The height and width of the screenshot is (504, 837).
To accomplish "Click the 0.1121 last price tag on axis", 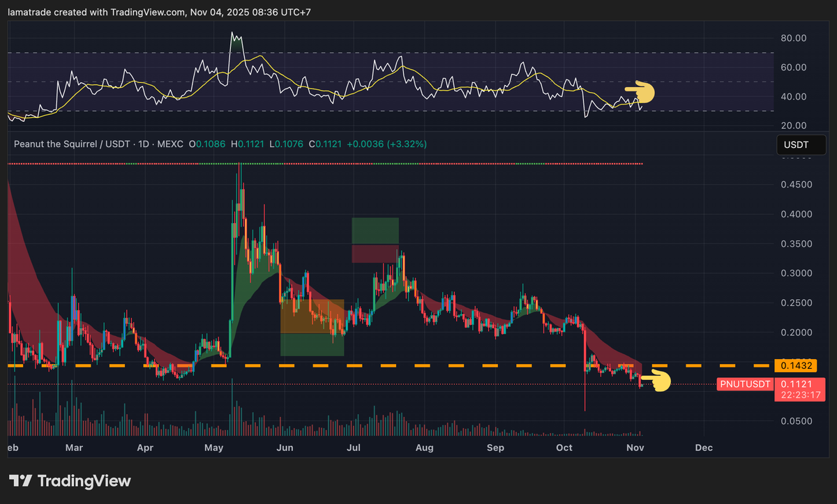I will pos(795,384).
